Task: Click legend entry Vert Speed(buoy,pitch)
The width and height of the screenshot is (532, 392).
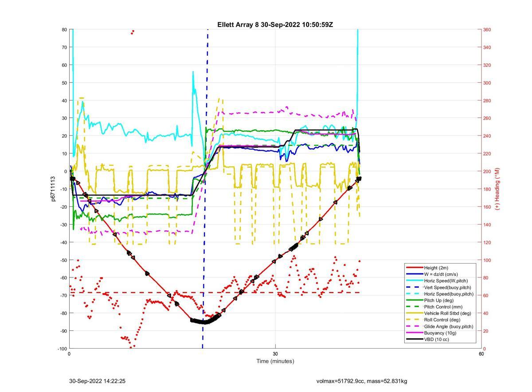Action: pyautogui.click(x=448, y=287)
